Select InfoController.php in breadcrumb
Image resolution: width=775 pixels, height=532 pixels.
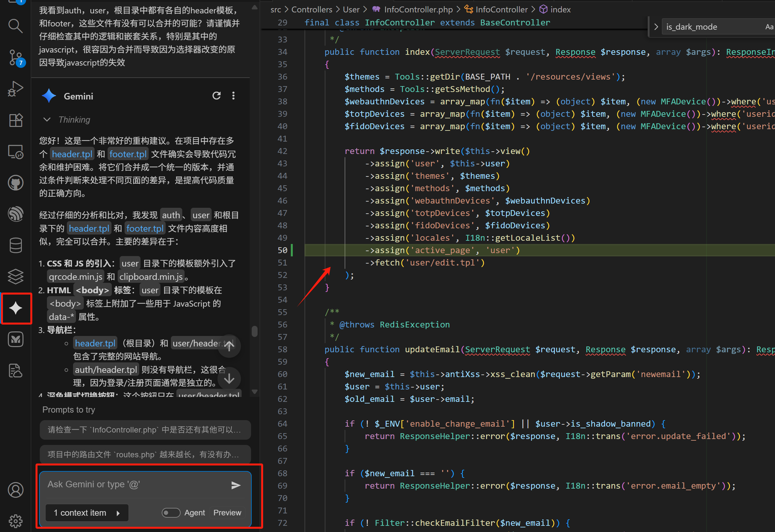[x=418, y=10]
